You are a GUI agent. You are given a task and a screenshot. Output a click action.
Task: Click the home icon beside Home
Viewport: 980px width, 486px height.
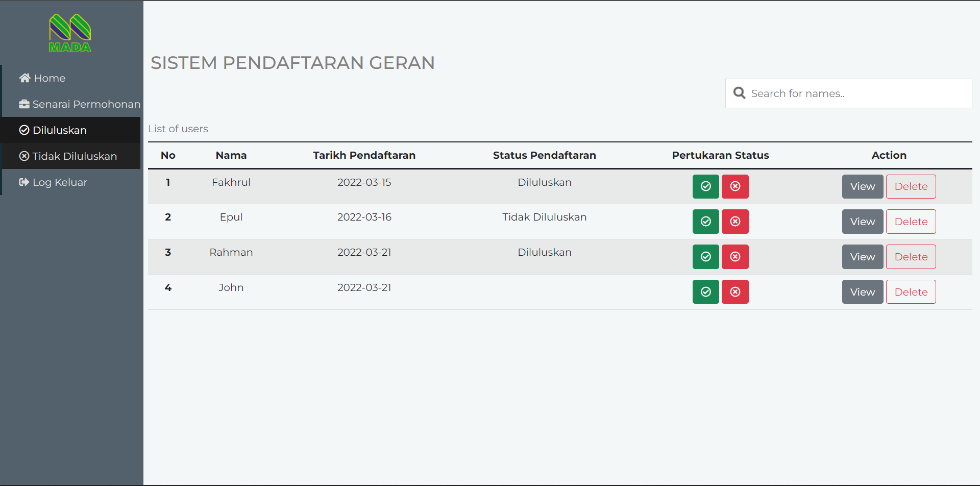click(x=24, y=78)
